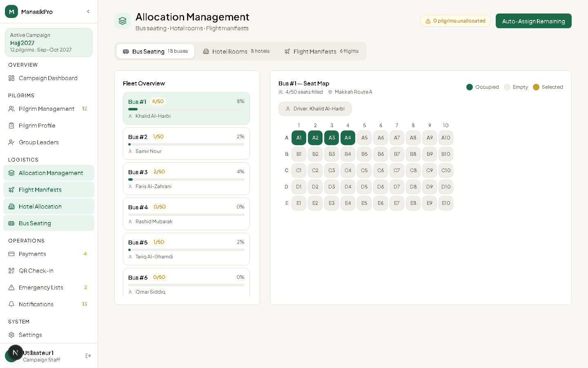Click the Payments card icon
This screenshot has width=588, height=368.
click(11, 254)
